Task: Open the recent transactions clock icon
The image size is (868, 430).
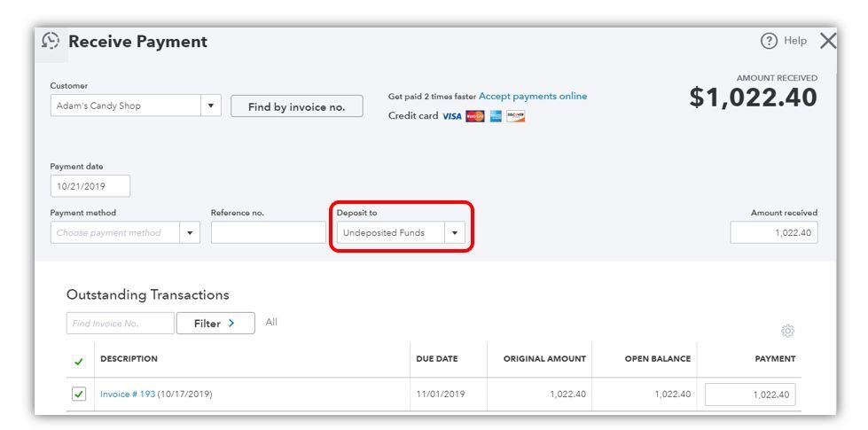Action: point(51,41)
